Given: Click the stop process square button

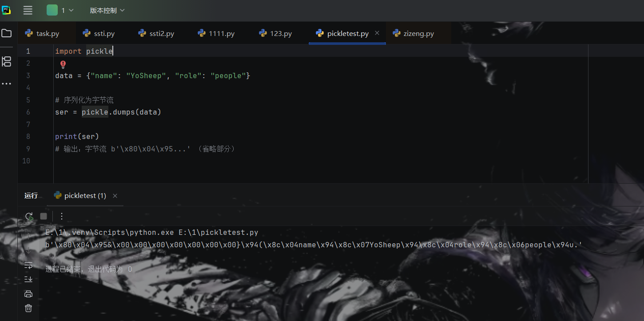Looking at the screenshot, I should click(44, 216).
